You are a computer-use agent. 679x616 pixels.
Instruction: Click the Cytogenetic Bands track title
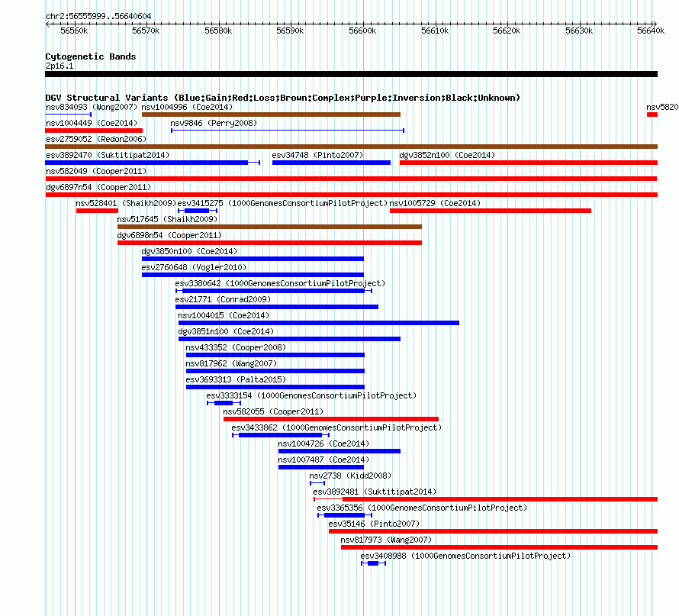click(91, 56)
